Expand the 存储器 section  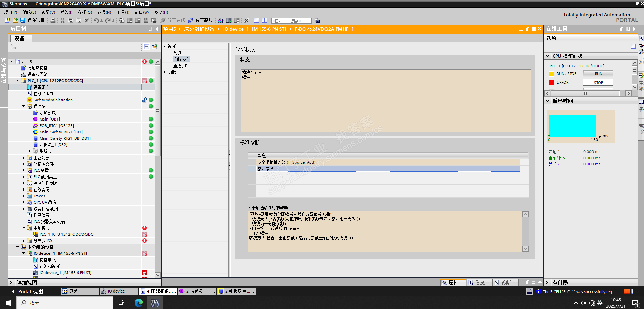click(547, 283)
